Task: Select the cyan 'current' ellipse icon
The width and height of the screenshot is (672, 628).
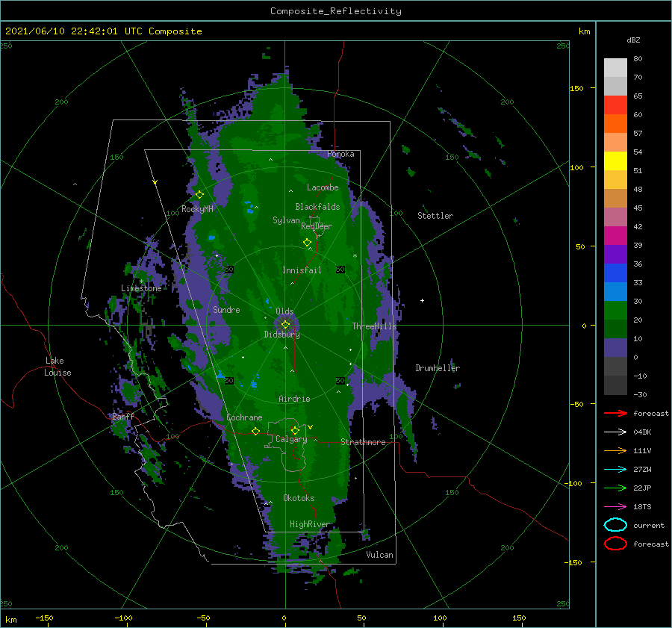Action: coord(615,525)
